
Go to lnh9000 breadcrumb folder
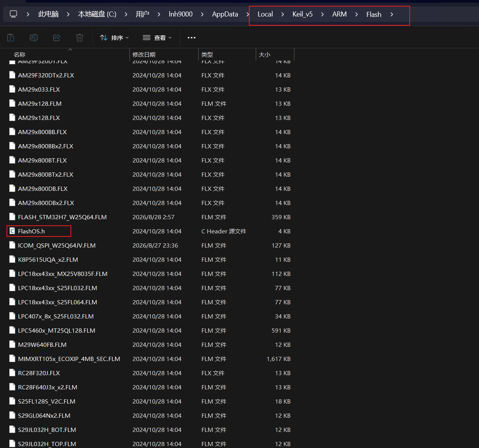(181, 14)
